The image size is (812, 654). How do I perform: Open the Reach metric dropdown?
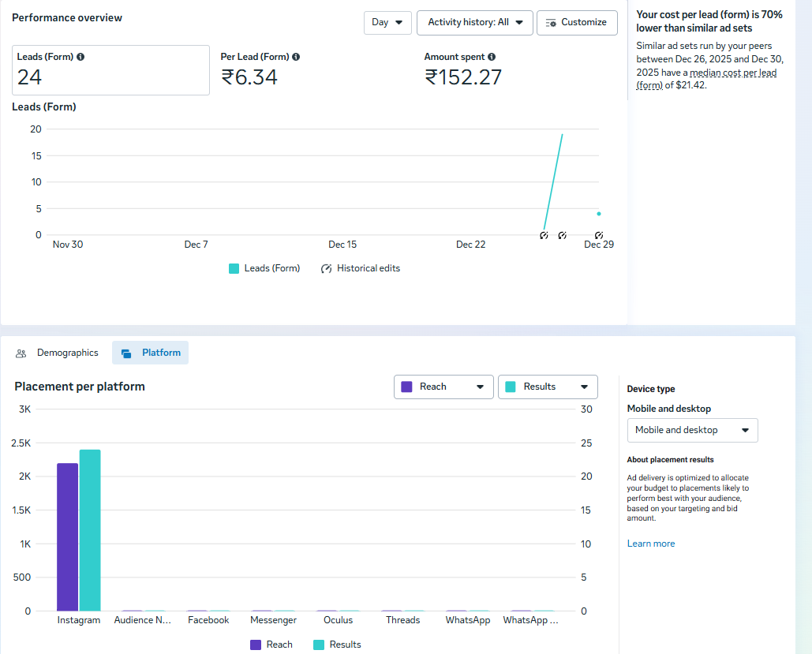click(x=443, y=387)
